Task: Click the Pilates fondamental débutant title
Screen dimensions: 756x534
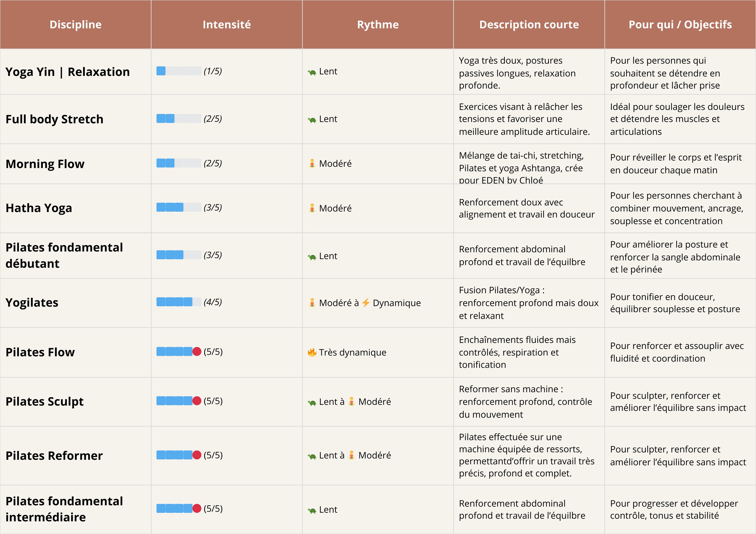Action: (x=64, y=255)
